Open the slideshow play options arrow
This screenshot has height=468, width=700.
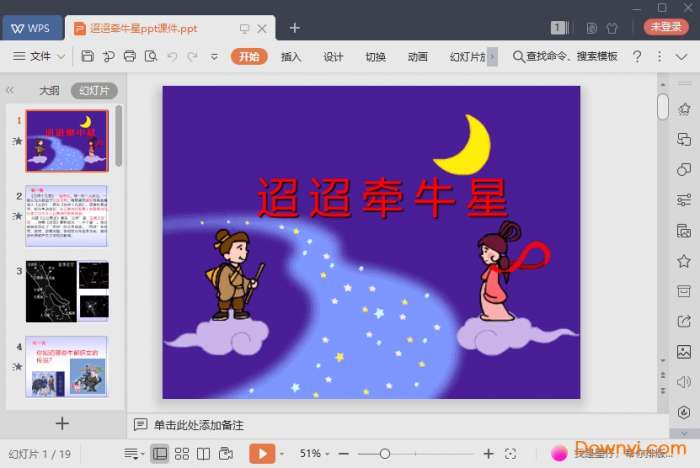click(x=282, y=454)
